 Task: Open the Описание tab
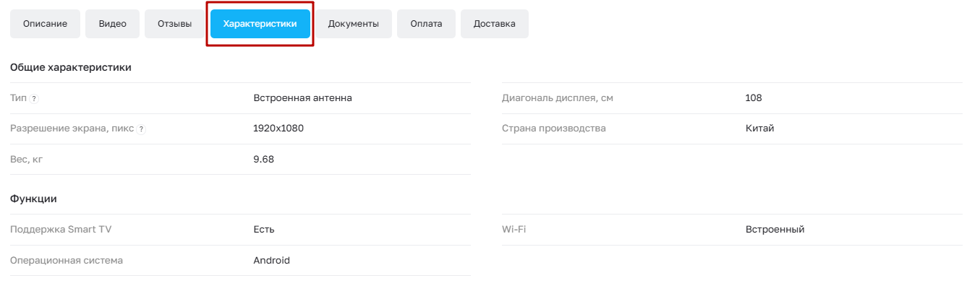pyautogui.click(x=45, y=24)
